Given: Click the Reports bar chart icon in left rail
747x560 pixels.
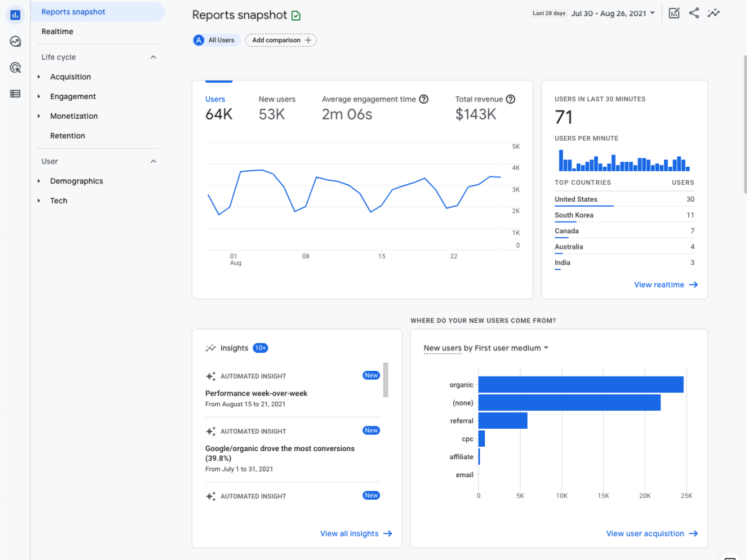Looking at the screenshot, I should [x=15, y=14].
